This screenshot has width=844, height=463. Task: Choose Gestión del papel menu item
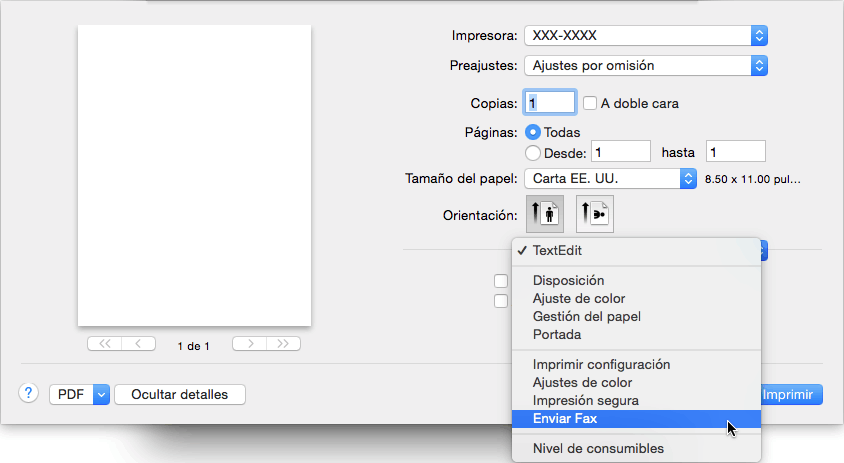(636, 317)
